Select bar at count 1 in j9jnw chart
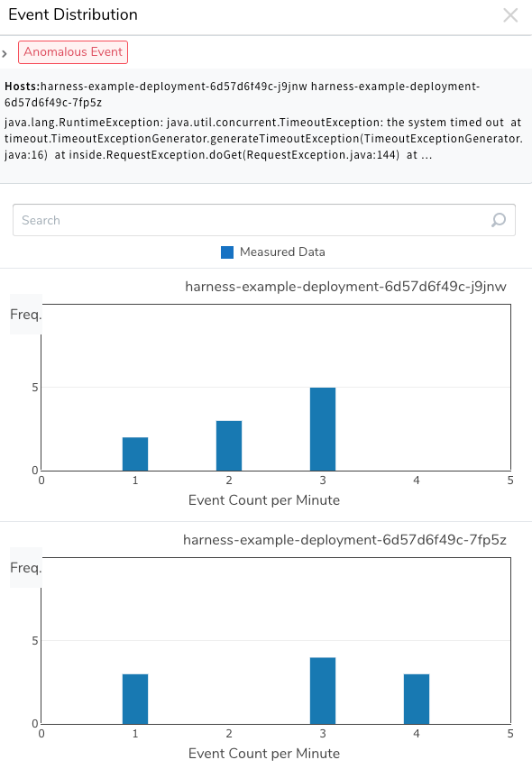Screen dimensions: 532x769 [135, 454]
